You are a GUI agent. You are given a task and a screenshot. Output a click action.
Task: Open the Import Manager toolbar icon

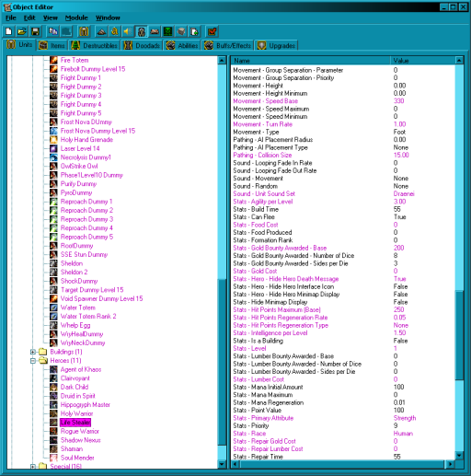194,31
